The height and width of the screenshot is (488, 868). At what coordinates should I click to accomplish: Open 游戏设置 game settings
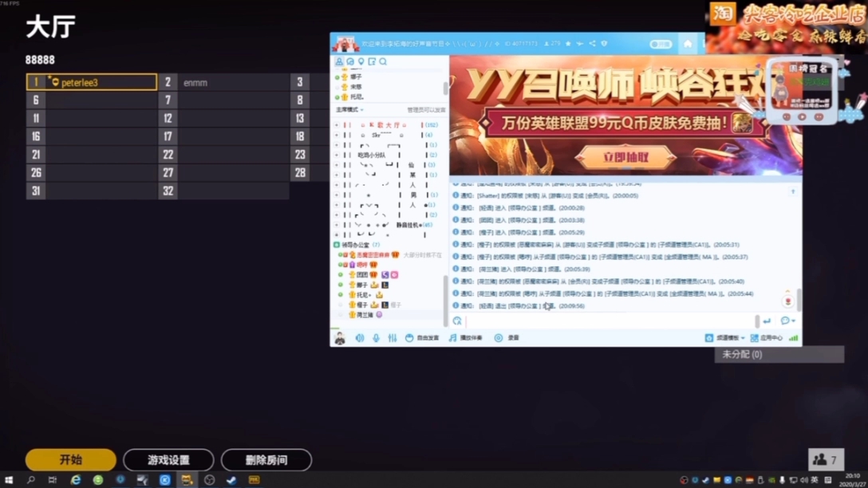tap(168, 460)
